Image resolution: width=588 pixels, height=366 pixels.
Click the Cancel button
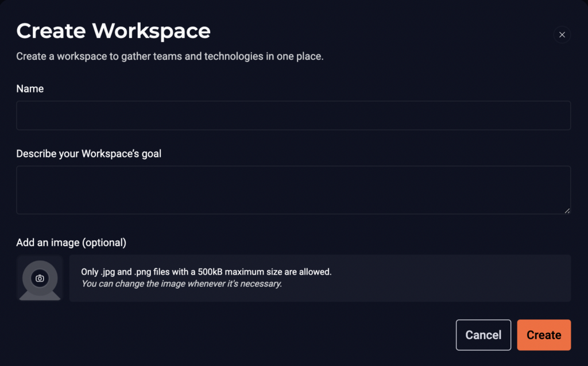pyautogui.click(x=483, y=335)
